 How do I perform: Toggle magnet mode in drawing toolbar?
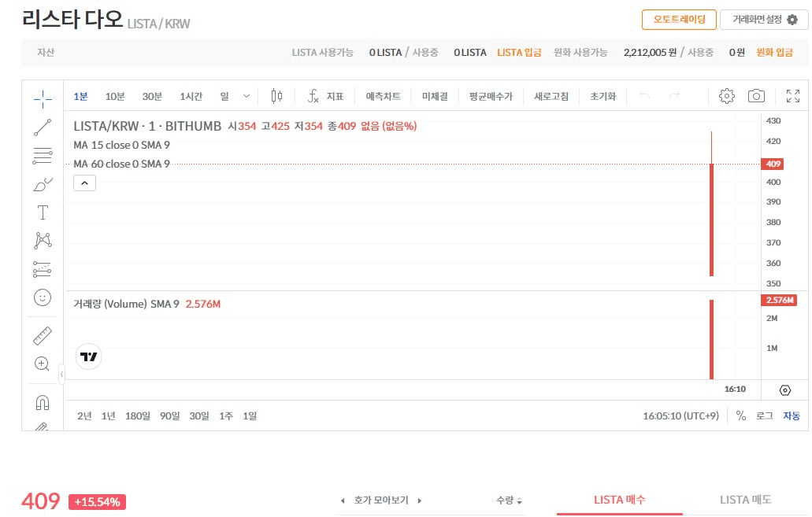tap(43, 403)
